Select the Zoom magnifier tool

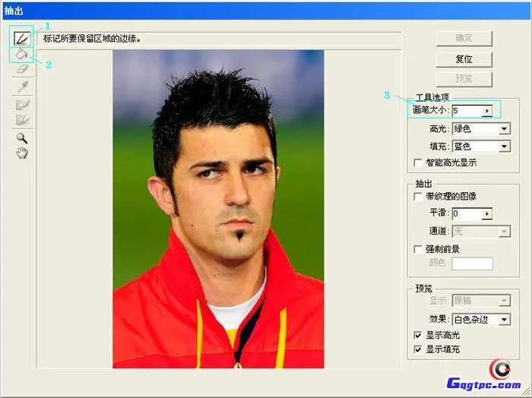[x=22, y=137]
